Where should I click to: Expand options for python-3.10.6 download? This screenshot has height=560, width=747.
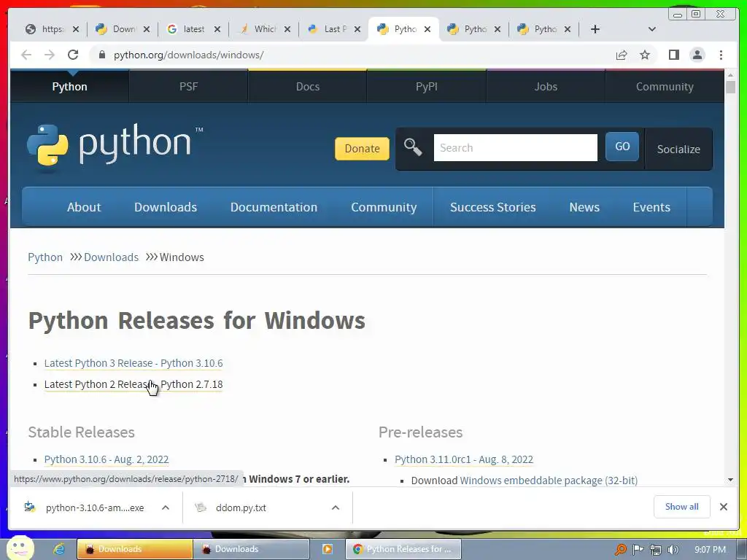click(x=166, y=507)
